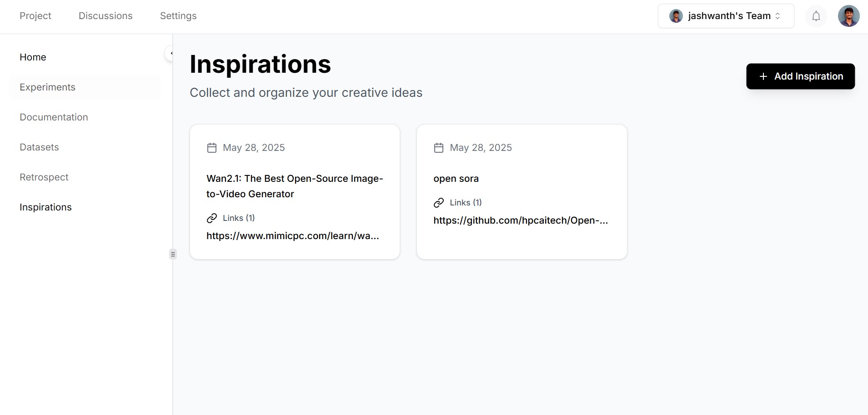Navigate to Datasets in the sidebar
This screenshot has height=415, width=868.
40,147
